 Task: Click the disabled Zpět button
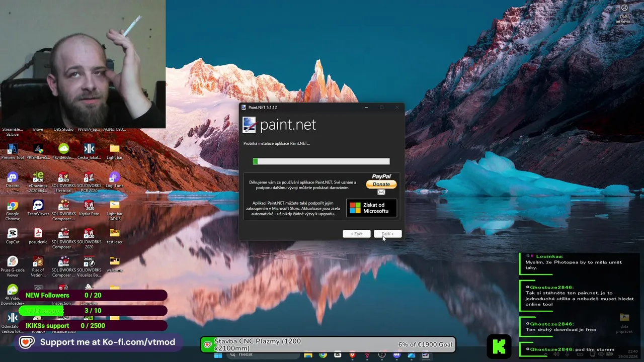(x=357, y=234)
